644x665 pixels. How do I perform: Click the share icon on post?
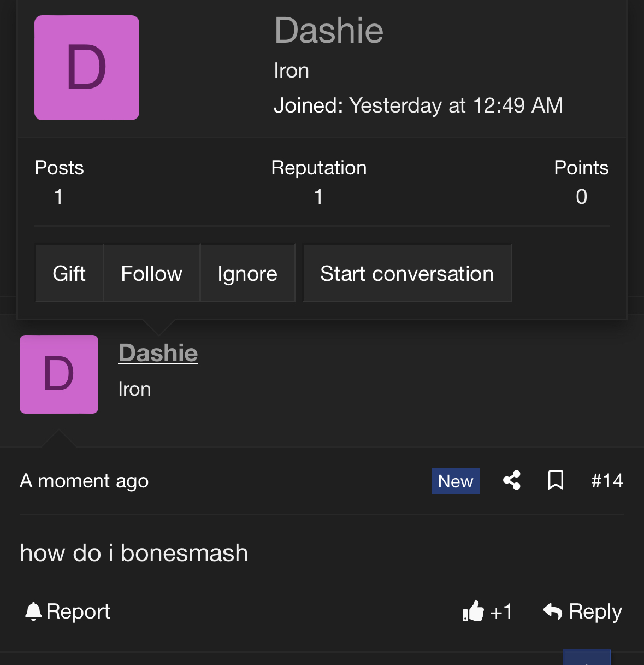pyautogui.click(x=512, y=481)
